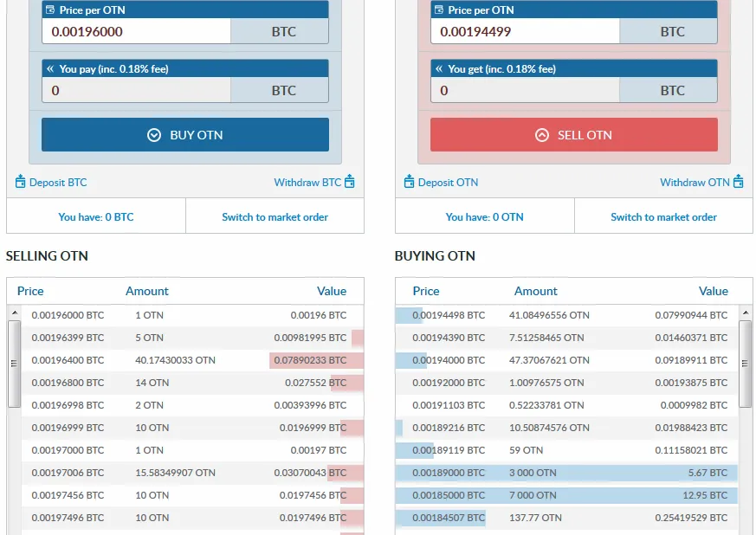The width and height of the screenshot is (756, 535).
Task: Switch sell panel to market order
Action: tap(663, 217)
